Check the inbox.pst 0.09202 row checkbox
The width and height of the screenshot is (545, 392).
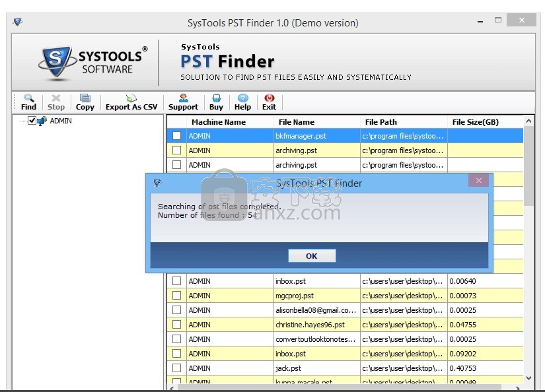coord(176,354)
